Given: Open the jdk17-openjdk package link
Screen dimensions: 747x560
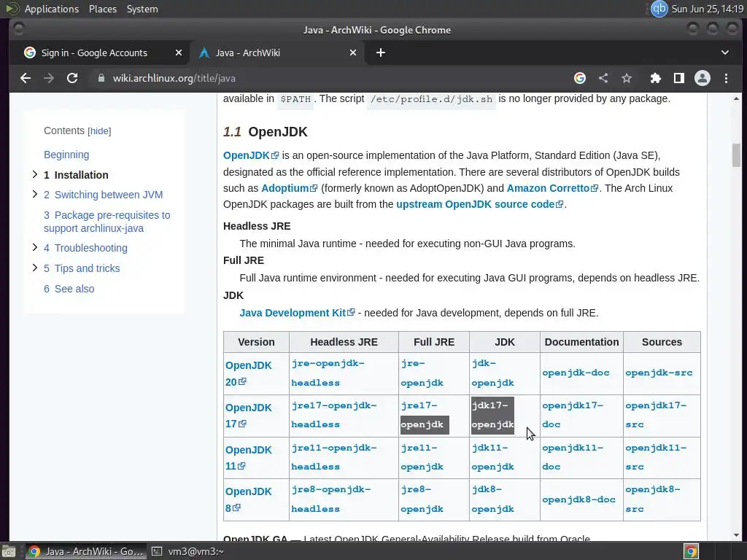Looking at the screenshot, I should click(x=492, y=415).
